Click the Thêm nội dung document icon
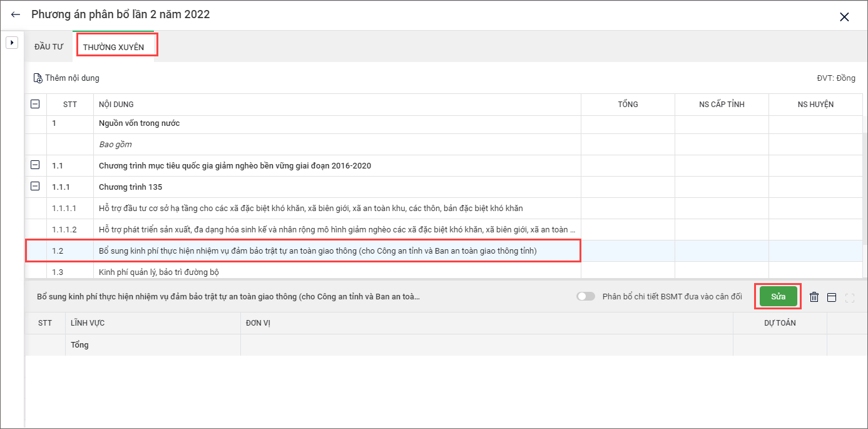 (38, 78)
